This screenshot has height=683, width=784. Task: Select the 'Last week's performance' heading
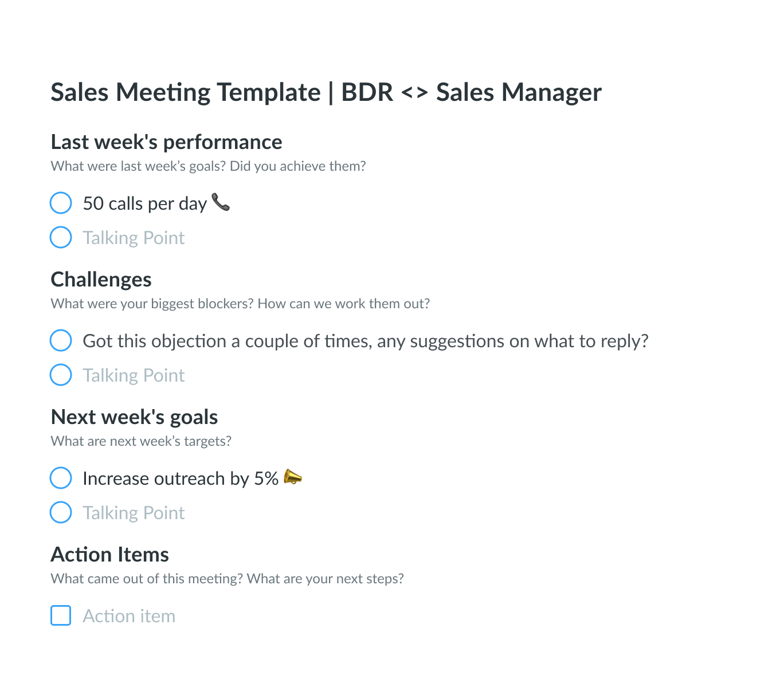click(166, 142)
